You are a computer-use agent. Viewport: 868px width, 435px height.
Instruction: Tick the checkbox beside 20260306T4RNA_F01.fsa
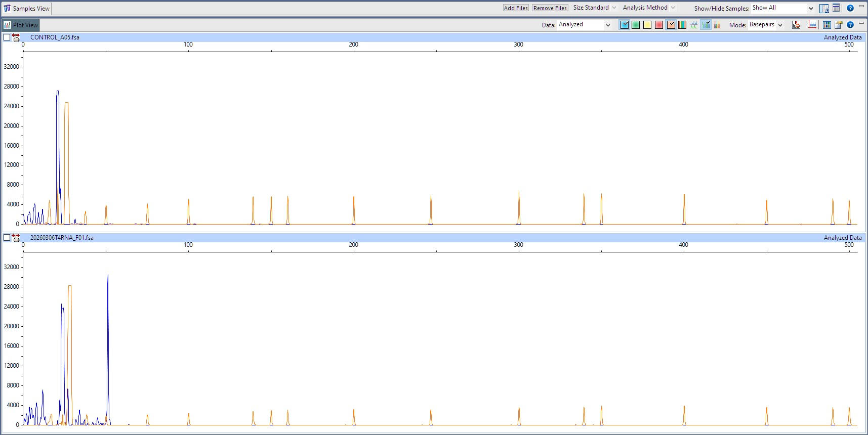tap(7, 238)
